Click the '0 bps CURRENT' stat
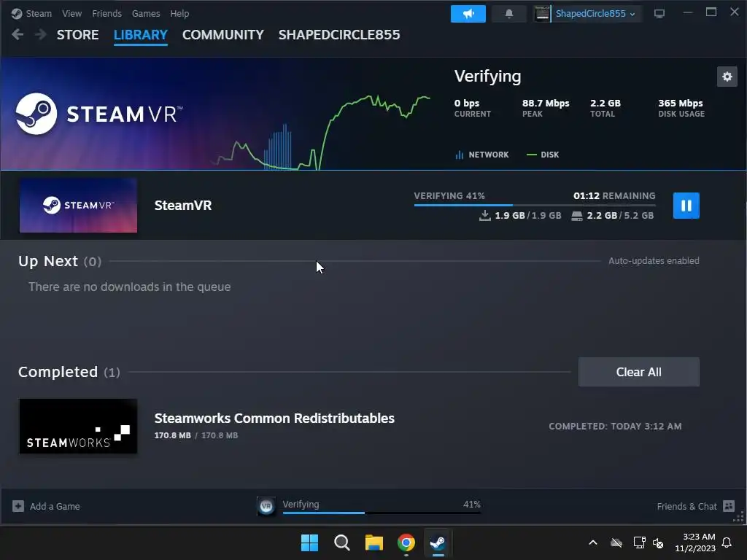 coord(472,108)
